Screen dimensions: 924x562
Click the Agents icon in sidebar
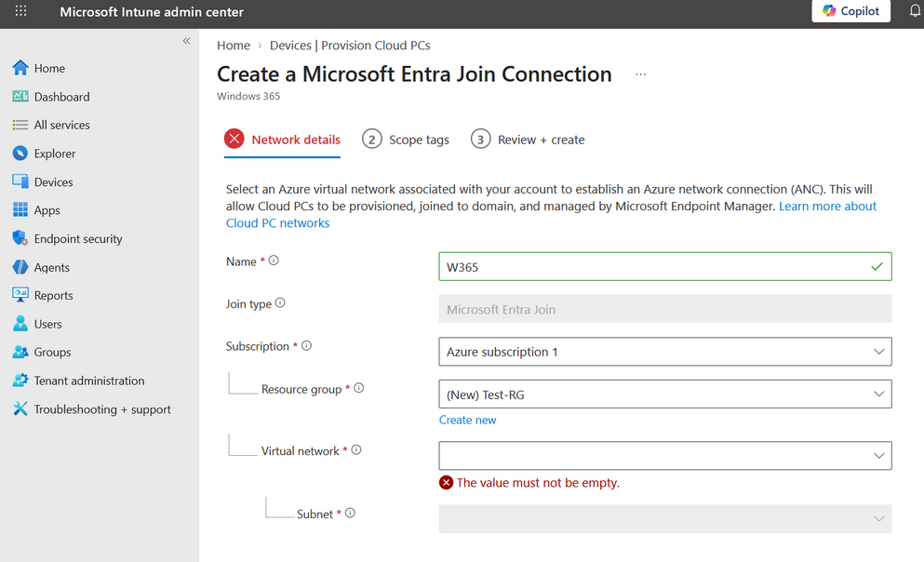pos(20,267)
